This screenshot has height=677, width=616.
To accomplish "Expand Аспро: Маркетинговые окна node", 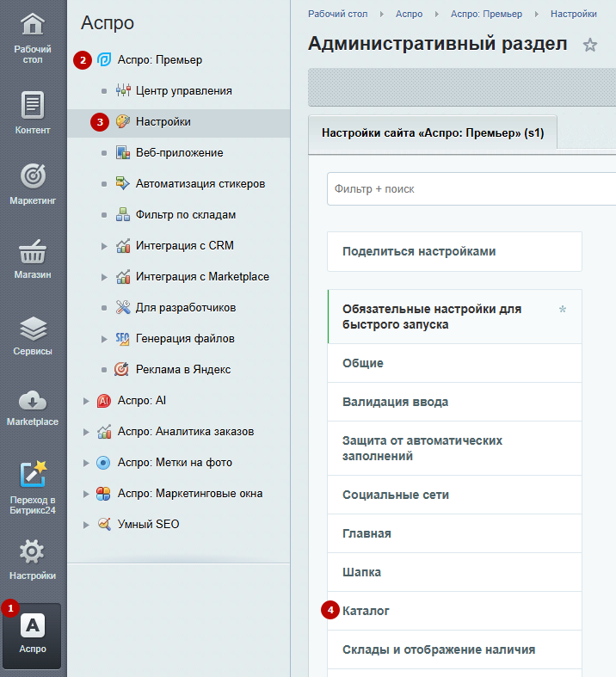I will [x=86, y=494].
